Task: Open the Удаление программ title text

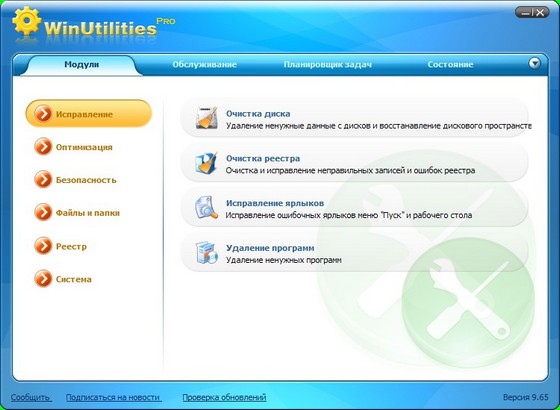Action: click(270, 248)
